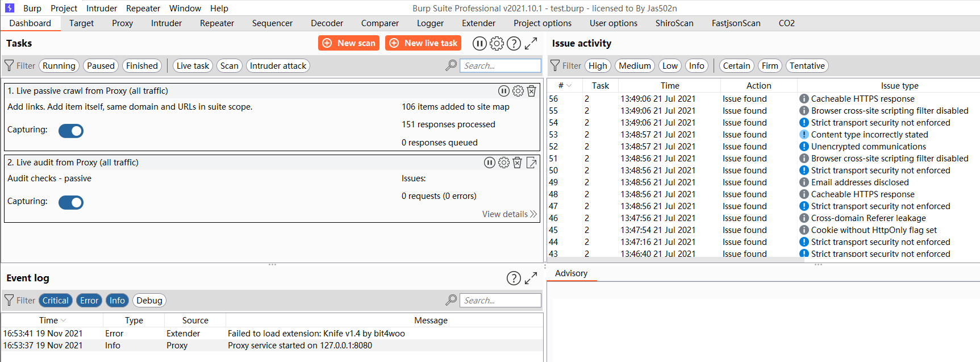Click icon of issue 49 Email addresses disclosed
The height and width of the screenshot is (362, 980).
tap(804, 182)
